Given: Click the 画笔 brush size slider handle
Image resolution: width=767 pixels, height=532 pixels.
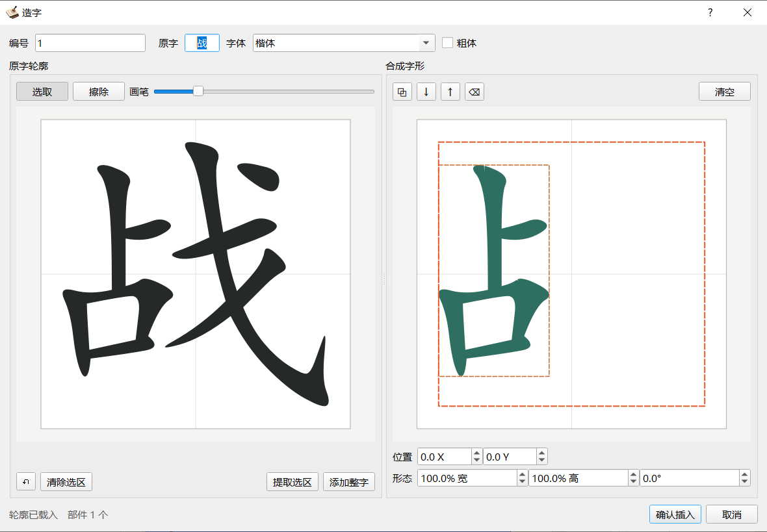Looking at the screenshot, I should pos(198,91).
